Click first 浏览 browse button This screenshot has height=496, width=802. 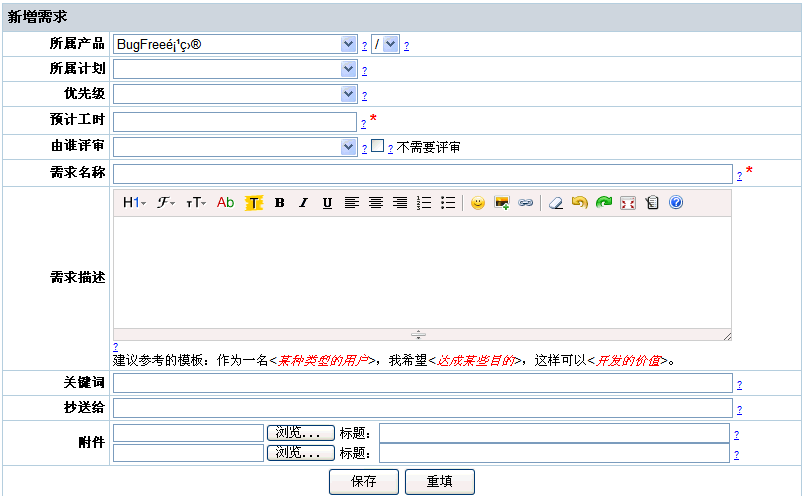(x=301, y=433)
